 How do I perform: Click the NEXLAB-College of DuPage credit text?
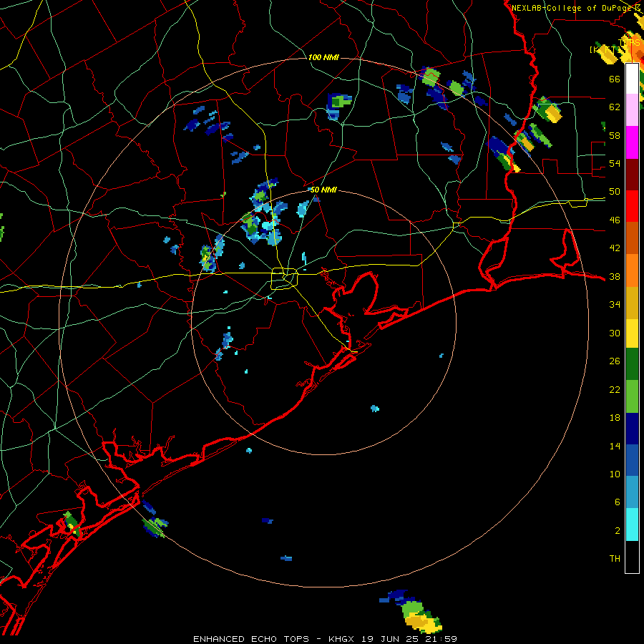(572, 8)
